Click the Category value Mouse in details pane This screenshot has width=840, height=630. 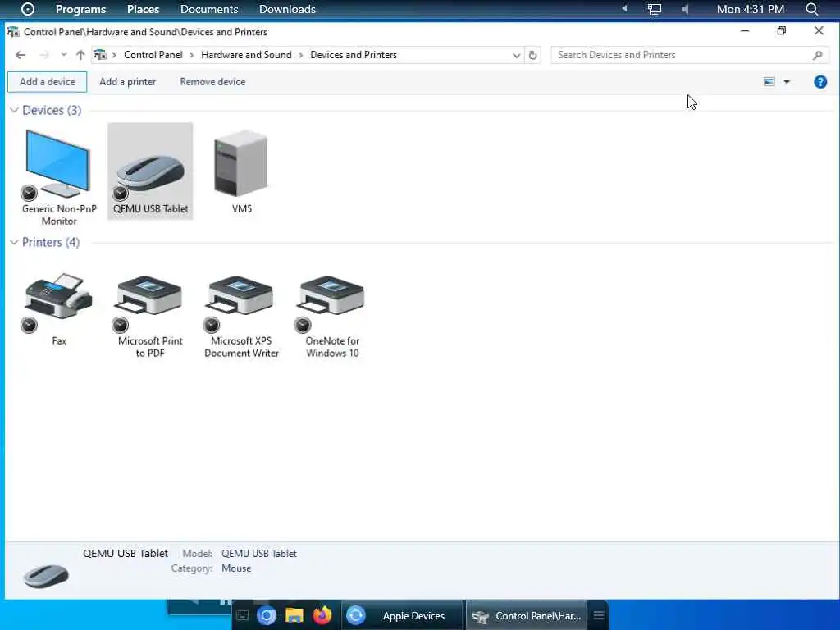click(x=236, y=568)
